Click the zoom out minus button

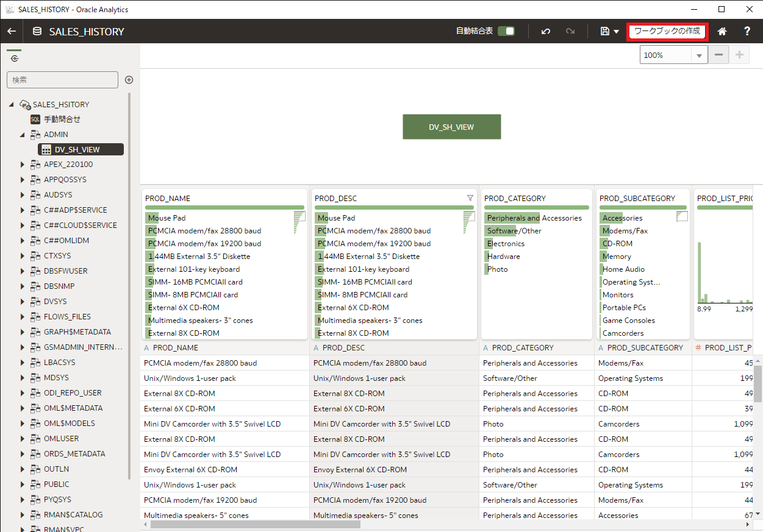coord(718,55)
